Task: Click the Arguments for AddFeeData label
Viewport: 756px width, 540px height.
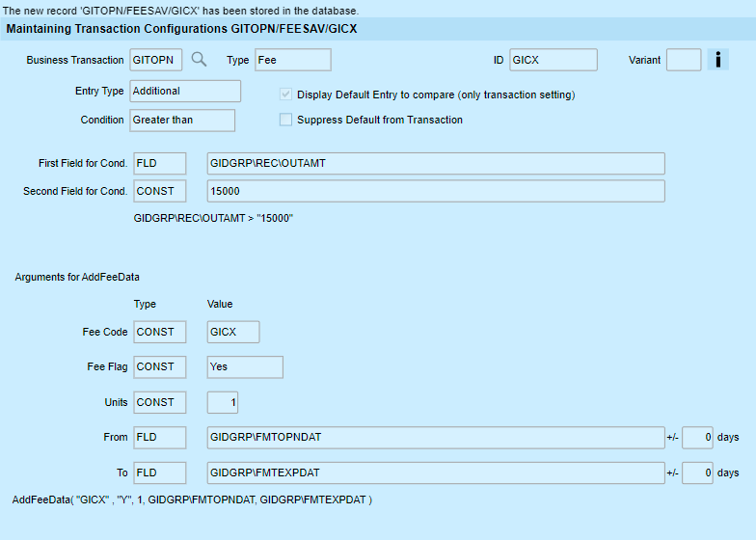Action: pos(77,277)
